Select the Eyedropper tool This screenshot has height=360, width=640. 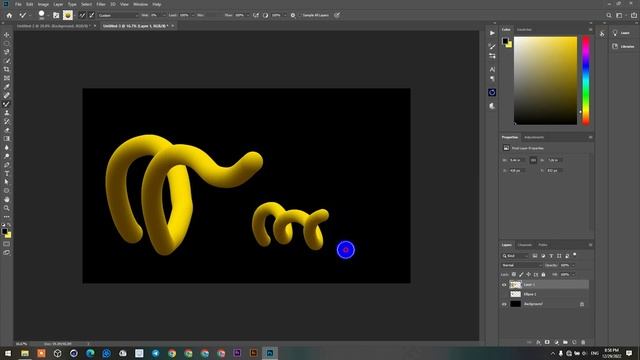click(7, 87)
